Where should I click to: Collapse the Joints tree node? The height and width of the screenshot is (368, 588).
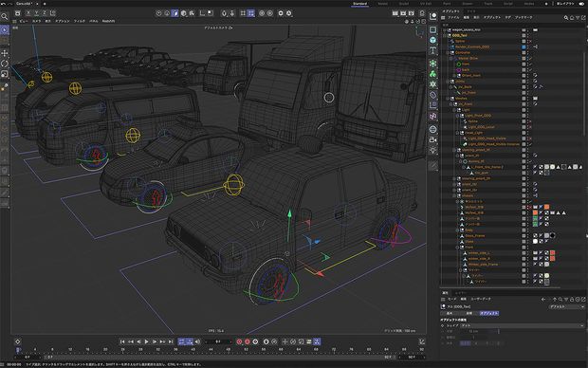coord(449,81)
